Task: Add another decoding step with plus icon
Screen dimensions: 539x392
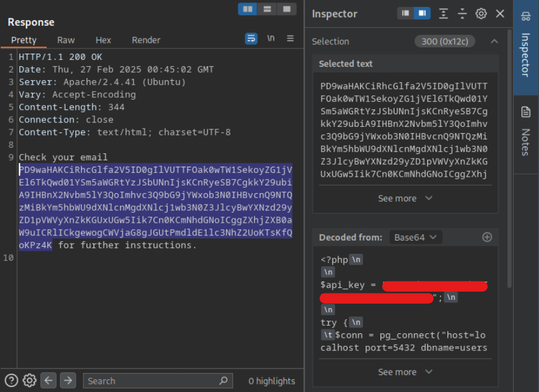Action: tap(487, 237)
